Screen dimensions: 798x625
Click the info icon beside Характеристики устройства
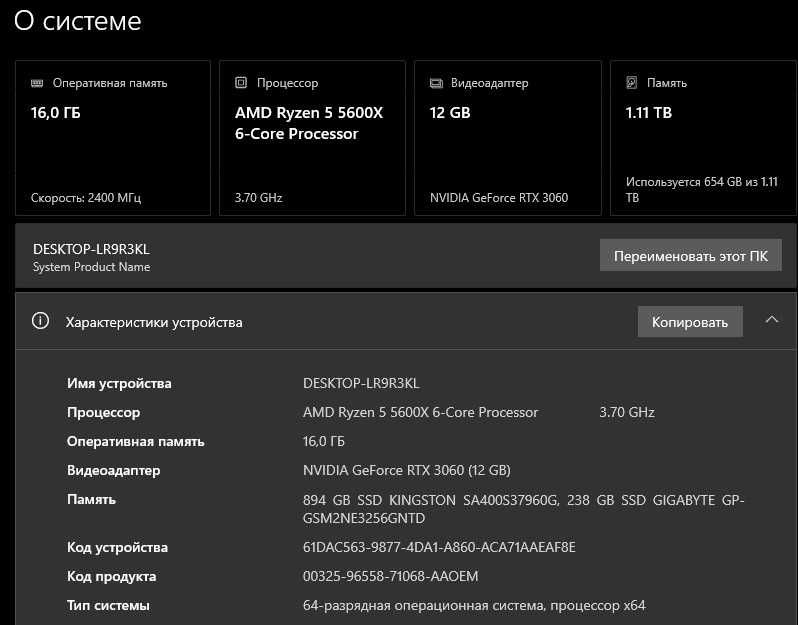pos(41,321)
